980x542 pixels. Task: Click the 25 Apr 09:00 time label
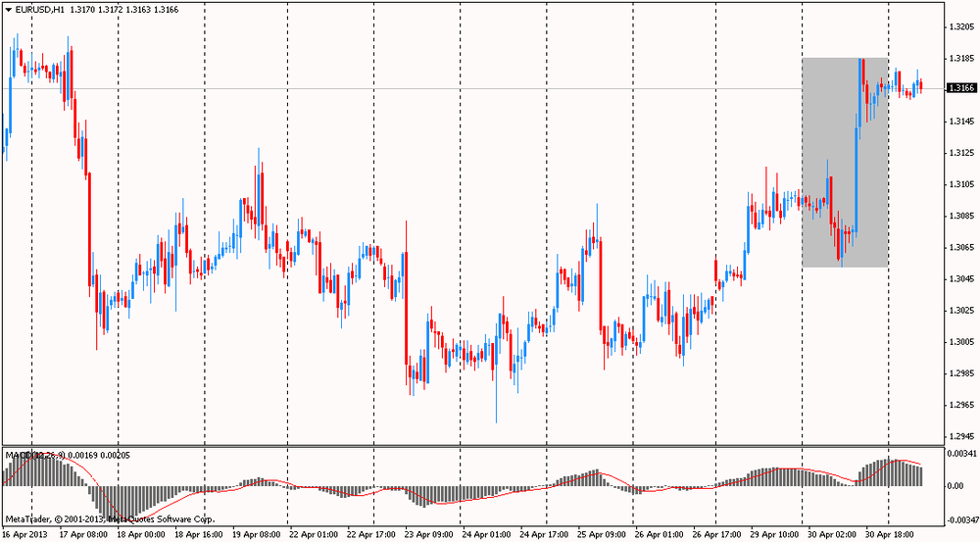[x=602, y=535]
